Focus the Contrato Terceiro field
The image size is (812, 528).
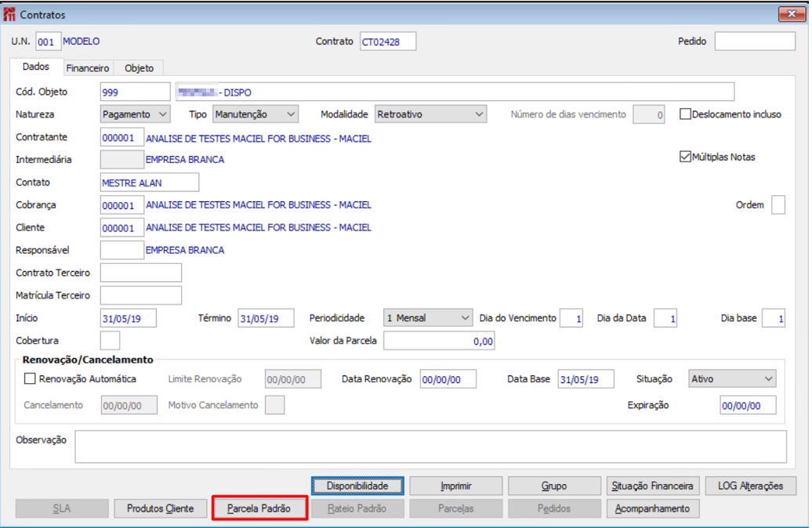tap(141, 273)
